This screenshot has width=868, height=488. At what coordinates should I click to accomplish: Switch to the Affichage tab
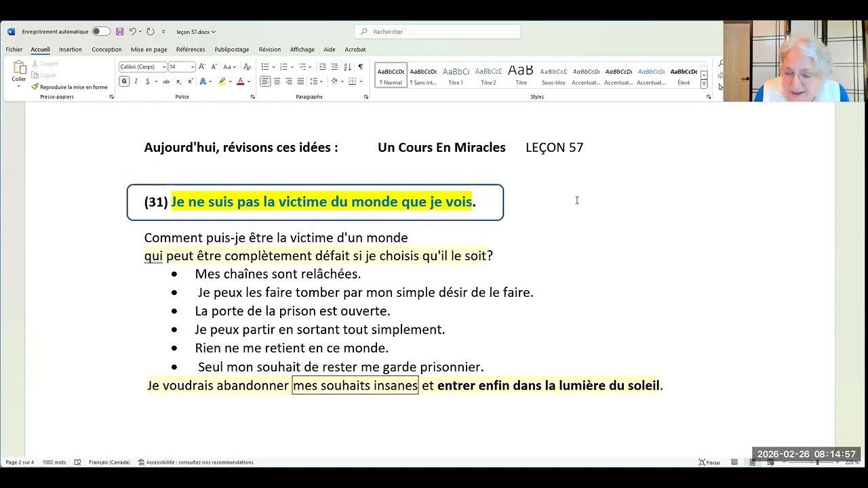(302, 49)
